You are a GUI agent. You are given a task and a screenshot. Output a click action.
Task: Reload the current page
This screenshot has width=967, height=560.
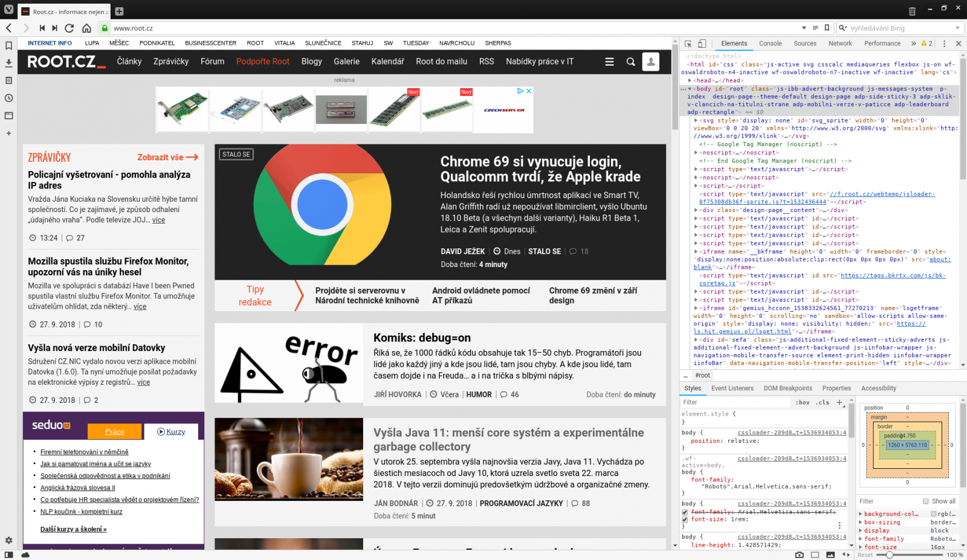[70, 28]
